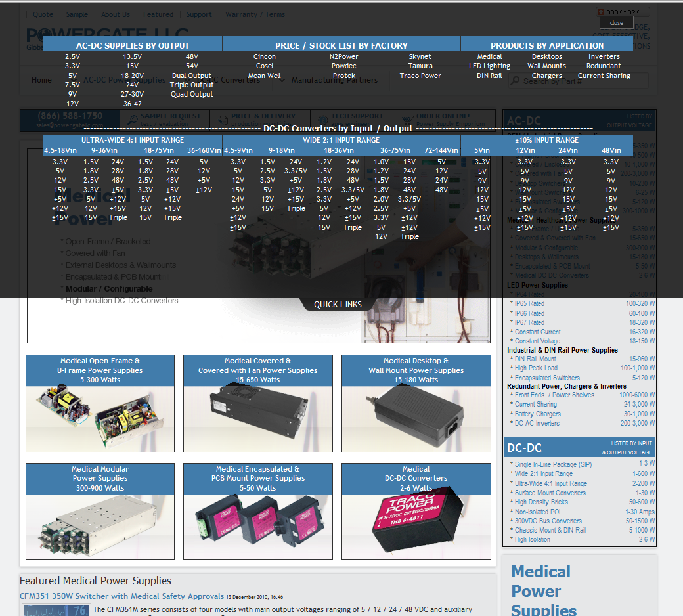Open the 36-42 output link

(133, 104)
